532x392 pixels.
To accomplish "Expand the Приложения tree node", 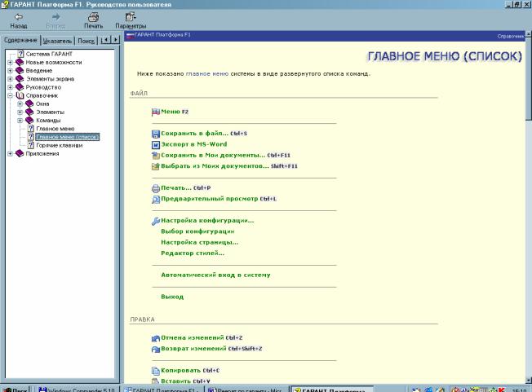I will (x=10, y=153).
